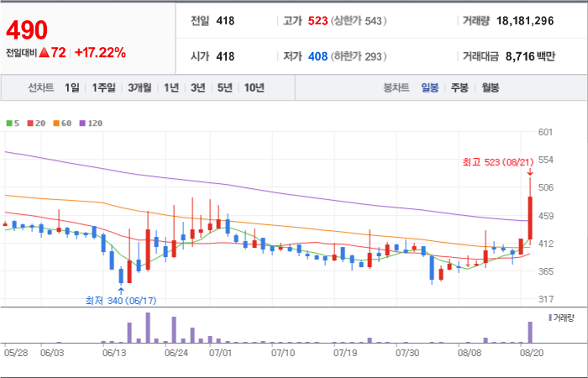This screenshot has height=378, width=588.
Task: Click the red up-triangle 72 change
Action: pos(52,53)
